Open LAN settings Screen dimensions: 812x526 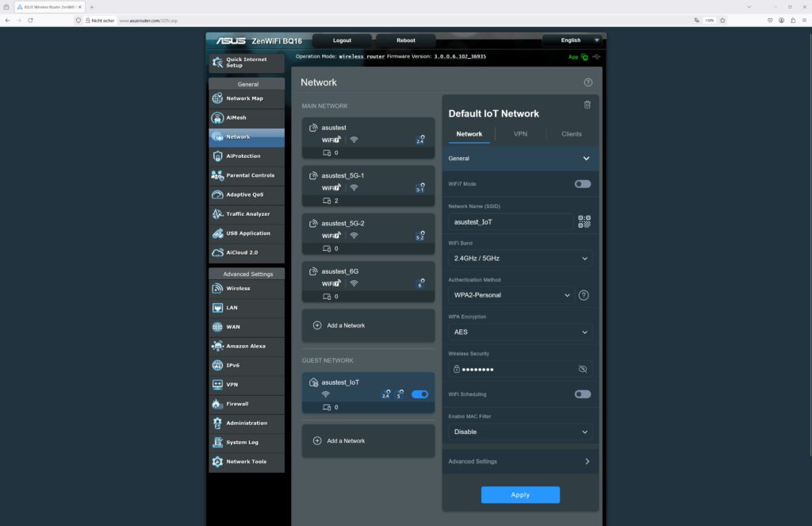click(247, 308)
